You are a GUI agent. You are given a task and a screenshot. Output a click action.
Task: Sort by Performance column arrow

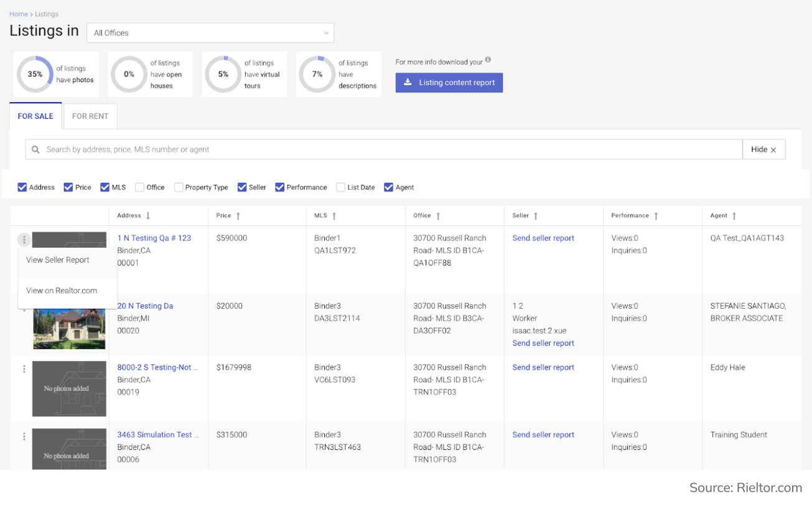pyautogui.click(x=656, y=216)
